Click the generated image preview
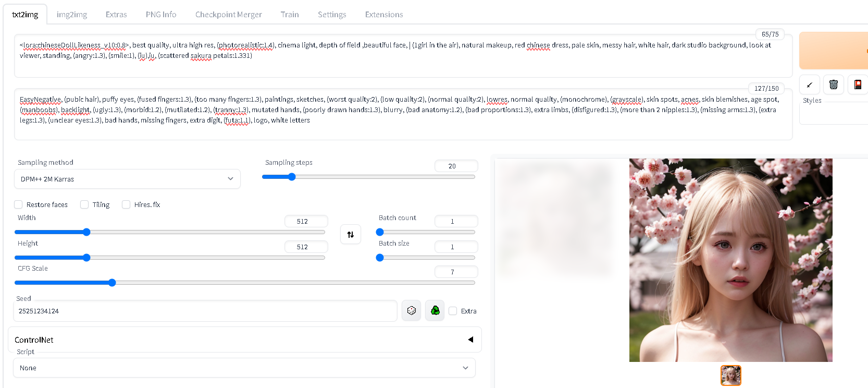868x388 pixels. click(x=730, y=260)
